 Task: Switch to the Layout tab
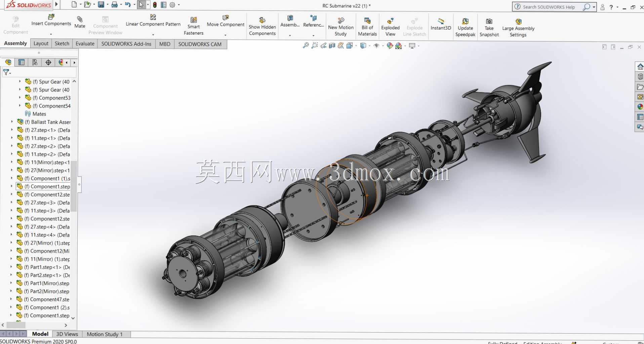point(41,43)
